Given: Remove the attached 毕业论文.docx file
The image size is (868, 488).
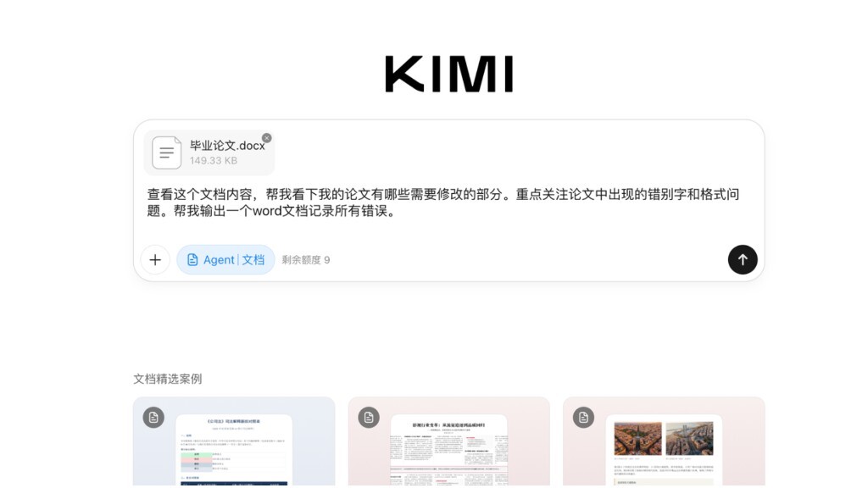Looking at the screenshot, I should pyautogui.click(x=267, y=138).
